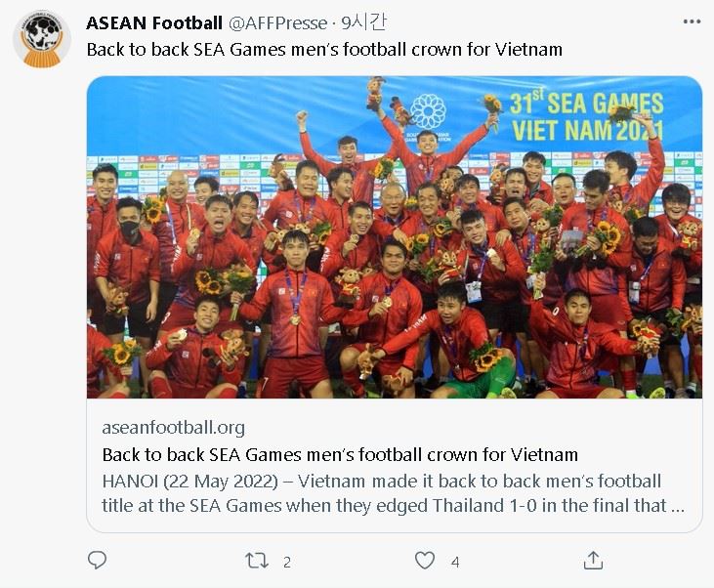Click the masked man on photo's left side
Viewport: 714px width, 588px height.
coord(128,269)
